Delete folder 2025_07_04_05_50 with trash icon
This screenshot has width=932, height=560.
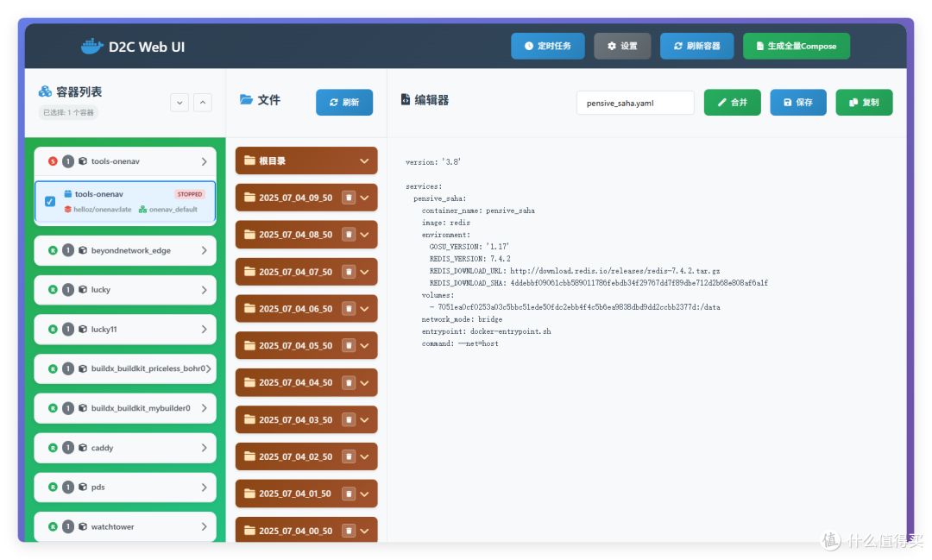pyautogui.click(x=349, y=346)
